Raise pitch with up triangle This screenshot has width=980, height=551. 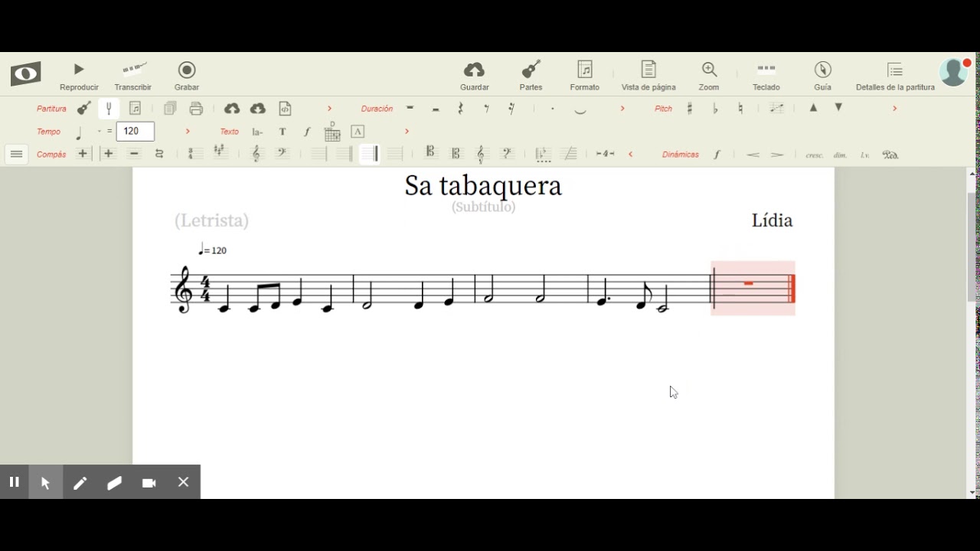(813, 108)
